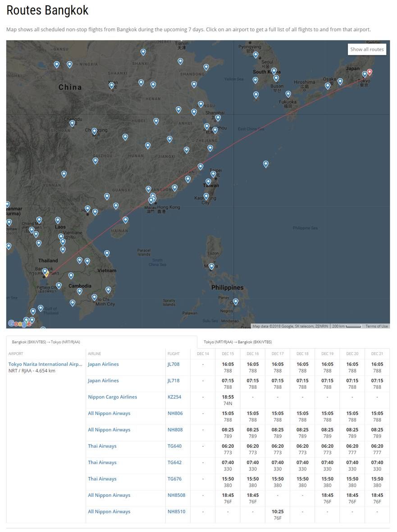Click the Taipei airport map pin
This screenshot has width=397, height=532.
pos(213,174)
